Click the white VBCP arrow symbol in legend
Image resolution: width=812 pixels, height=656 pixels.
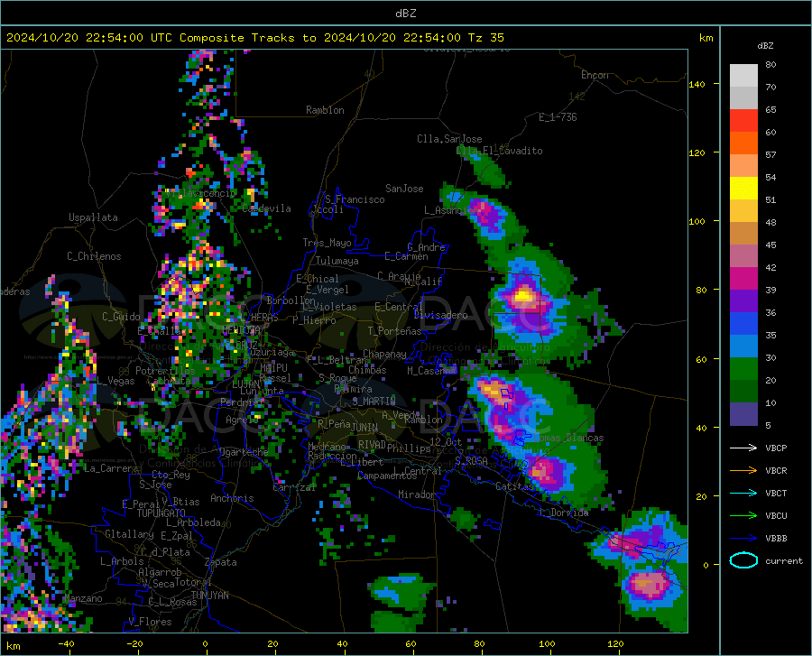coord(743,448)
